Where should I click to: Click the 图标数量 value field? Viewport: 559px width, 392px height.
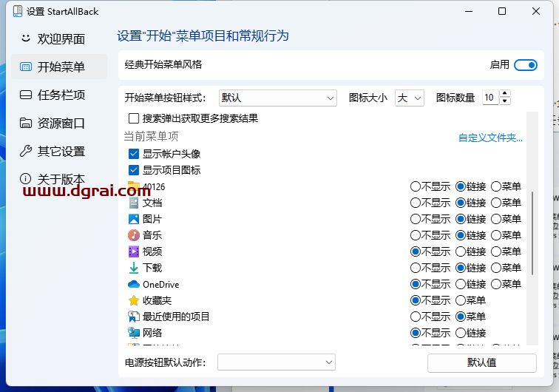pyautogui.click(x=490, y=98)
